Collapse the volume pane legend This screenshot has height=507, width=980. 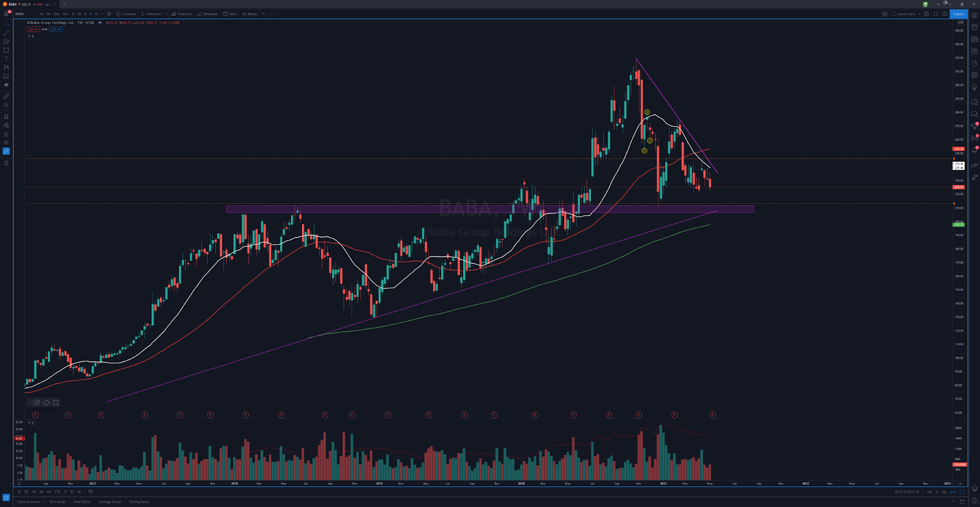[x=31, y=423]
